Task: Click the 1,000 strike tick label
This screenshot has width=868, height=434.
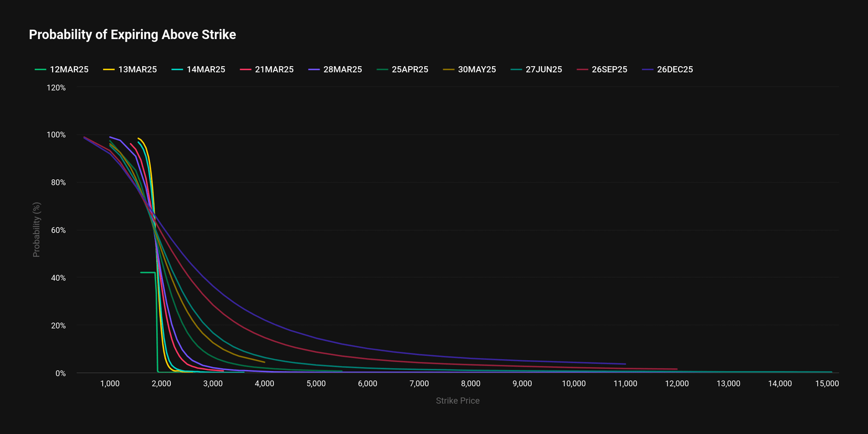Action: tap(110, 384)
